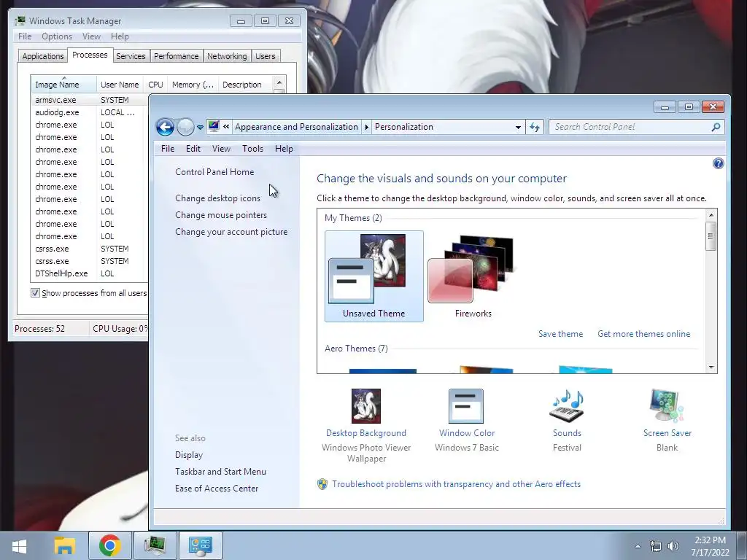Open the help question mark icon
The width and height of the screenshot is (747, 560).
pyautogui.click(x=718, y=163)
